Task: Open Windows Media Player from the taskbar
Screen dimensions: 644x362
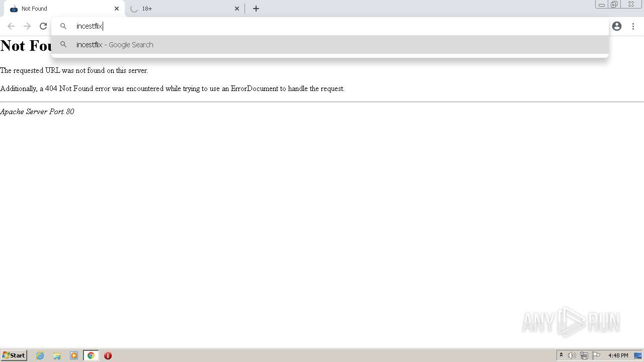Action: pyautogui.click(x=74, y=355)
